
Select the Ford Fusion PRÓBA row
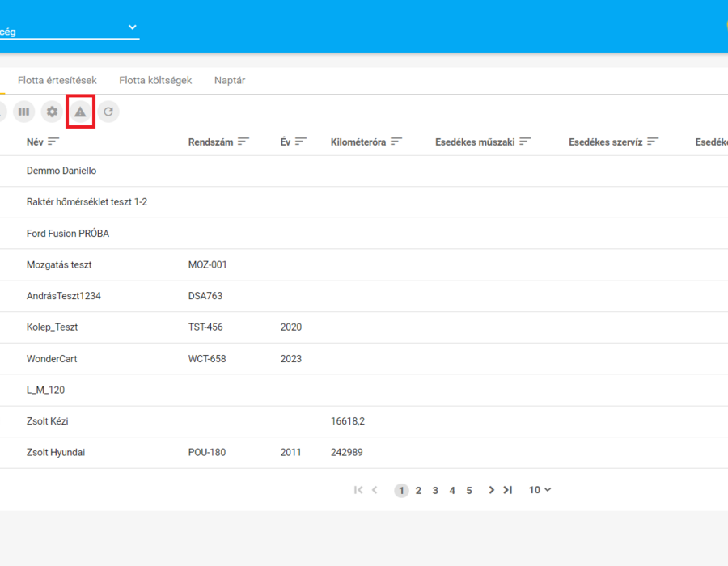(x=364, y=234)
